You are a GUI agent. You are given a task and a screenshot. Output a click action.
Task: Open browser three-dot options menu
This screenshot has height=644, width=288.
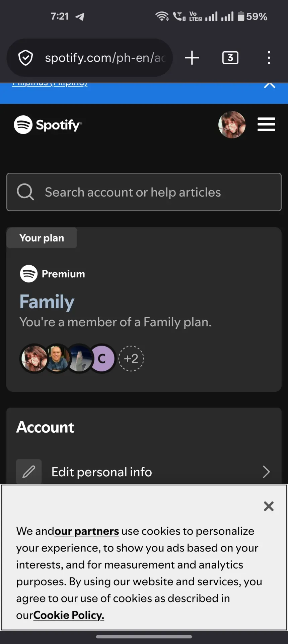click(x=269, y=58)
